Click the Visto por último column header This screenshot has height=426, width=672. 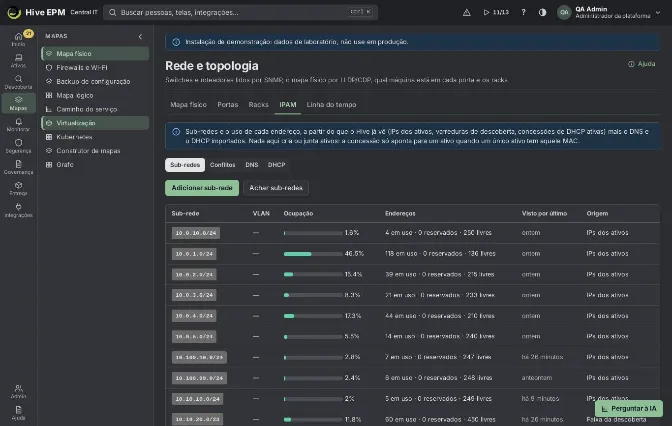[x=544, y=213]
